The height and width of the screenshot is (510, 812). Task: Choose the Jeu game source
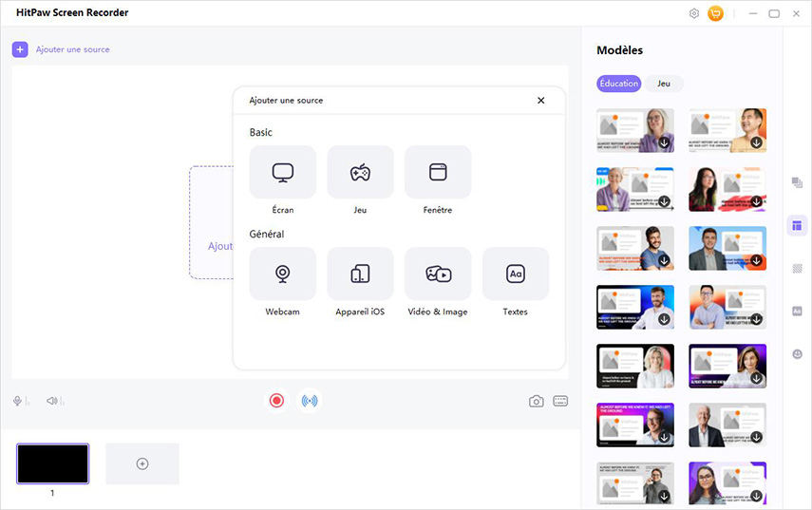click(360, 173)
